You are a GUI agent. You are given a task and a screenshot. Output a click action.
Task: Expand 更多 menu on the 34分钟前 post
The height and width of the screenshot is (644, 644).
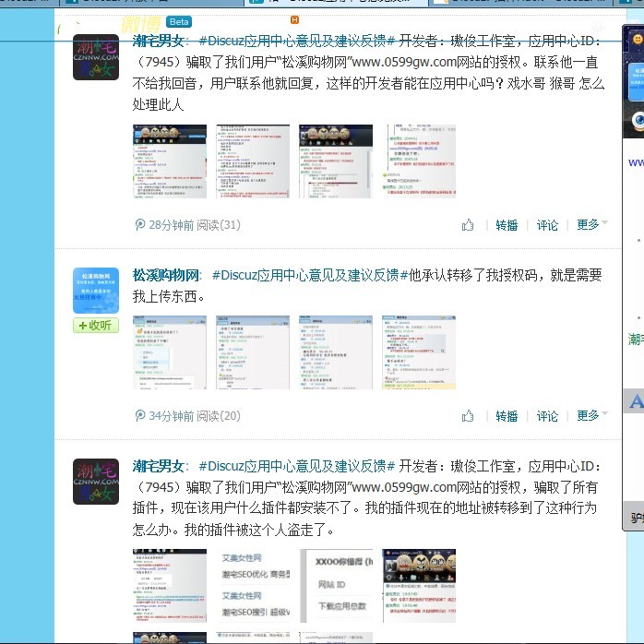pyautogui.click(x=591, y=415)
